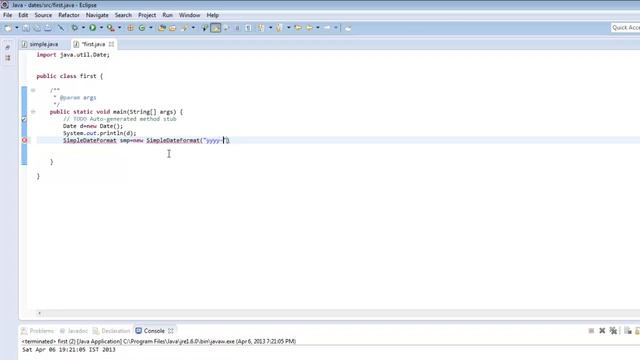
Task: Open the Edit menu
Action: click(x=23, y=15)
